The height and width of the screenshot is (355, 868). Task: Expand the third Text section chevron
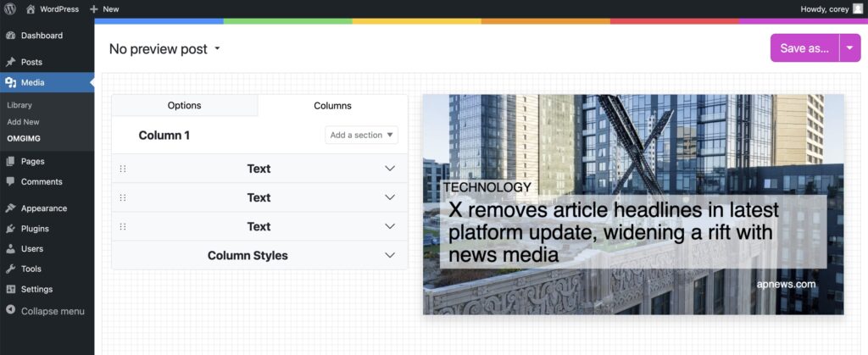390,227
